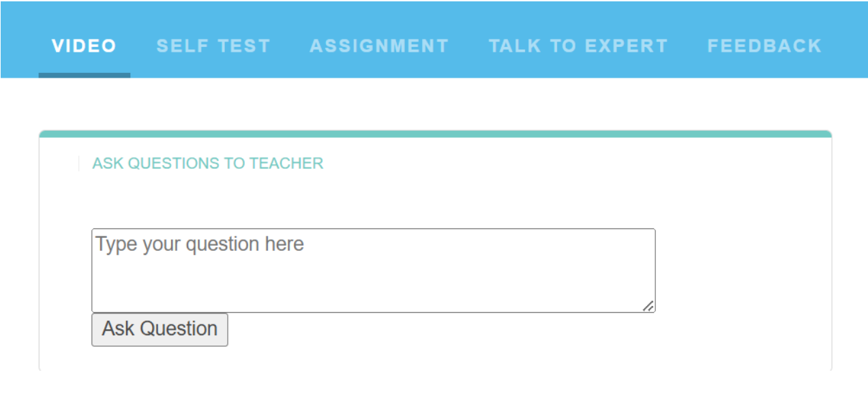Viewport: 868px width, 400px height.
Task: Click the dark underline beneath VIDEO tab
Action: (84, 75)
